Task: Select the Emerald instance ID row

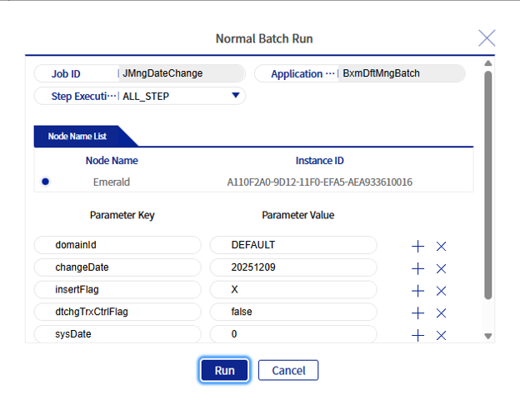Action: pos(319,182)
